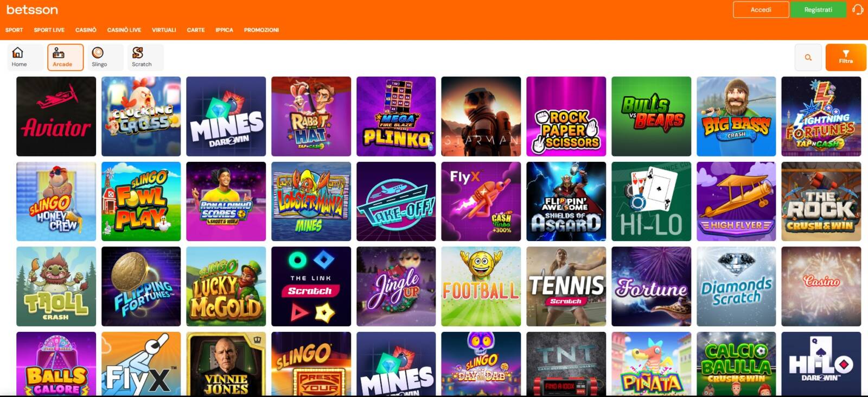
Task: Click the green Registrati button
Action: pos(818,10)
